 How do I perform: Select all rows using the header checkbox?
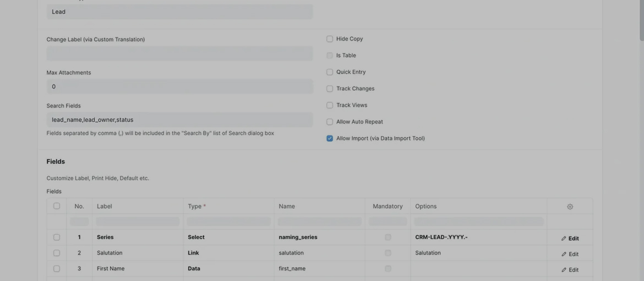(57, 206)
